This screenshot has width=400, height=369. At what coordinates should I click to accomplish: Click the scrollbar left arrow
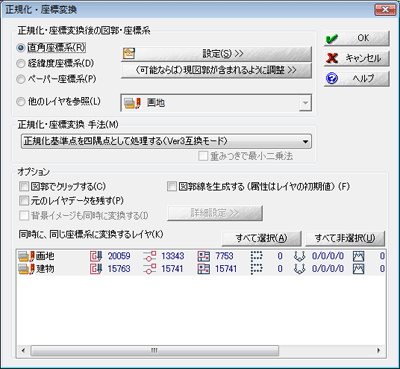pyautogui.click(x=23, y=351)
